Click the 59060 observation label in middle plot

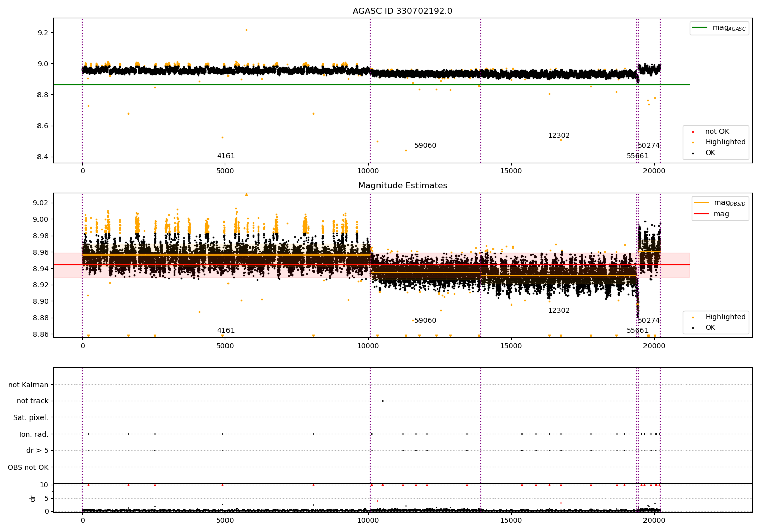[425, 321]
